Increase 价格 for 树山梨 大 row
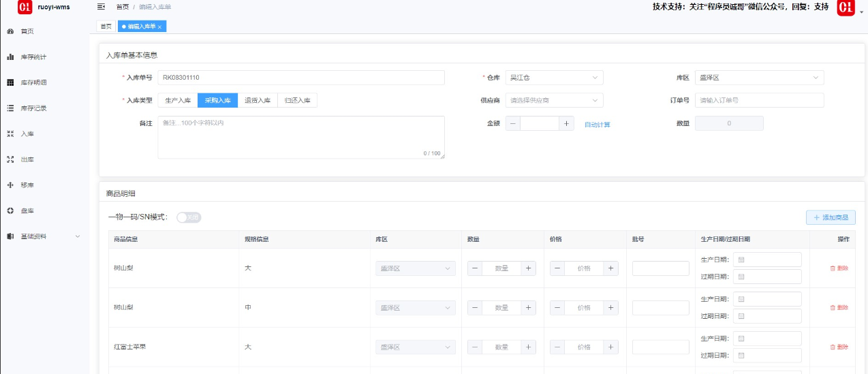 (611, 268)
